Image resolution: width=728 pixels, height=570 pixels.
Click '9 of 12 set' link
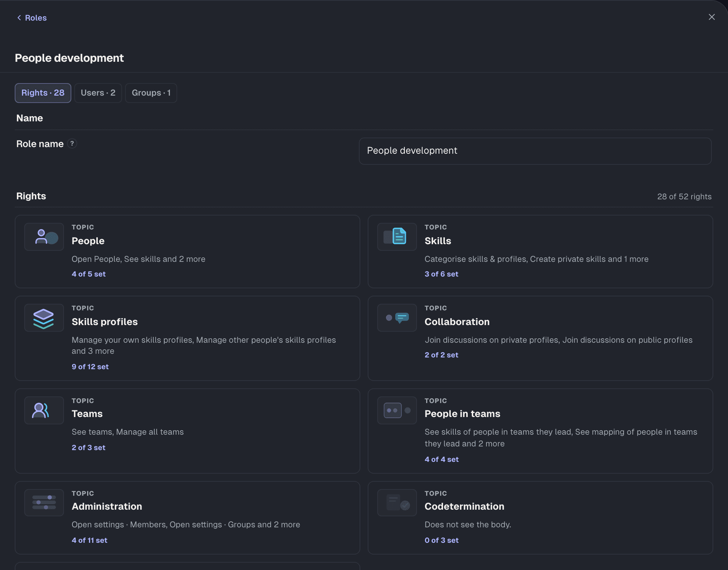tap(90, 367)
